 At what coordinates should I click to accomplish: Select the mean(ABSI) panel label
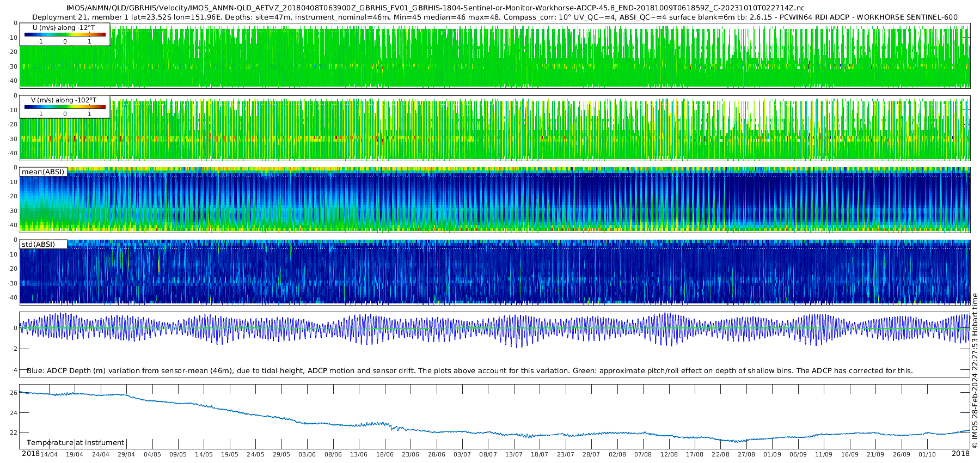[43, 172]
